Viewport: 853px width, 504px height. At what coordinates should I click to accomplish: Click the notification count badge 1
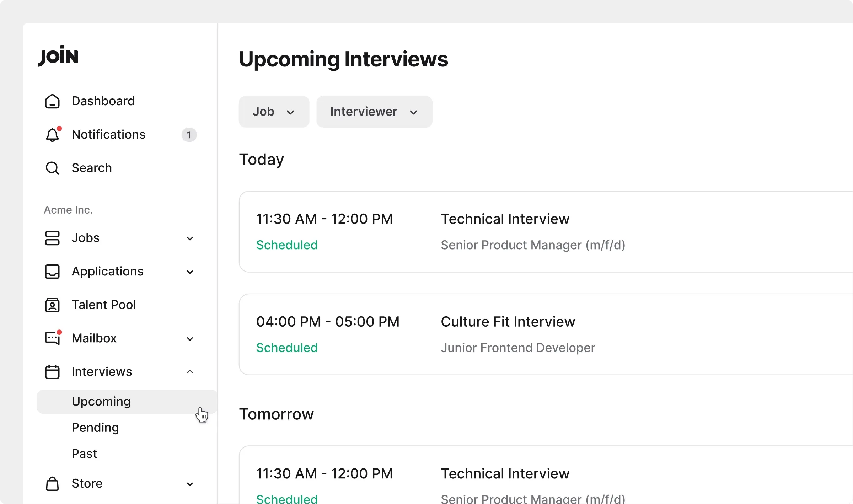click(189, 135)
